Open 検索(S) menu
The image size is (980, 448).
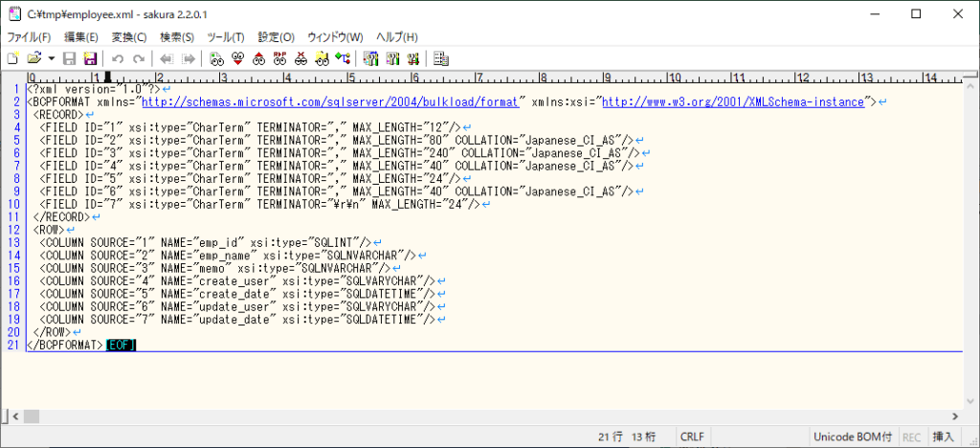177,37
